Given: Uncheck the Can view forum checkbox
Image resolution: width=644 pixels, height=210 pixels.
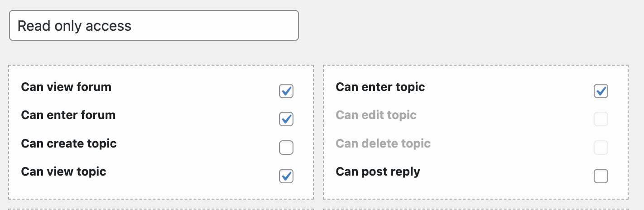Looking at the screenshot, I should (286, 91).
